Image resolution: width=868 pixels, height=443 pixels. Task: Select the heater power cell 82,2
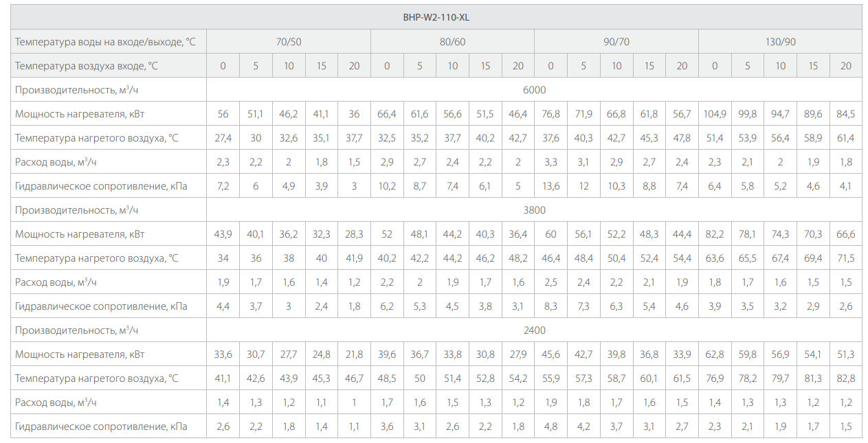point(715,234)
